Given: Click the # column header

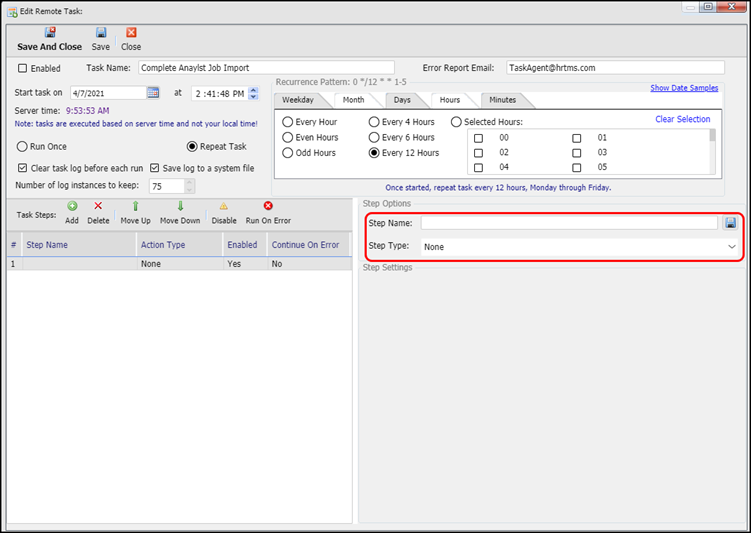Looking at the screenshot, I should pyautogui.click(x=14, y=245).
